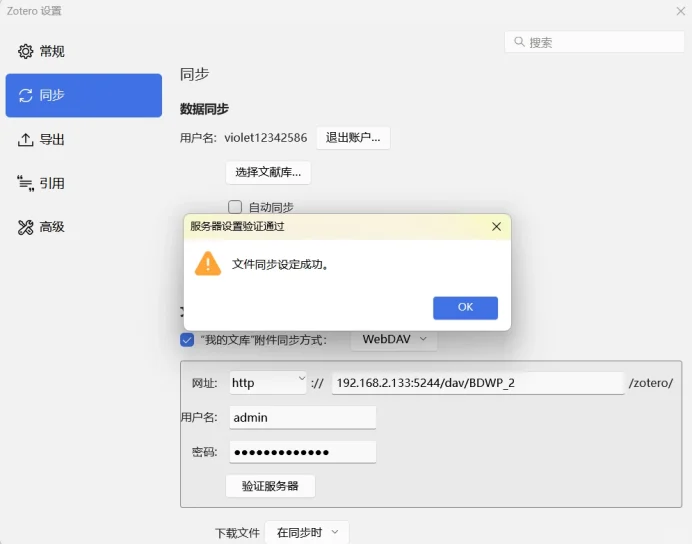Click the WebDAV URL address field

[478, 383]
